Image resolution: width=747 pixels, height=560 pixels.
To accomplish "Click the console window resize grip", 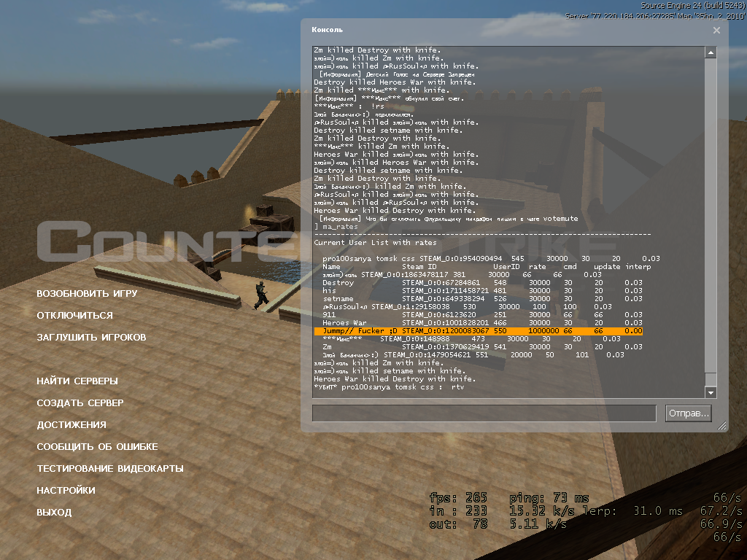I will point(722,426).
